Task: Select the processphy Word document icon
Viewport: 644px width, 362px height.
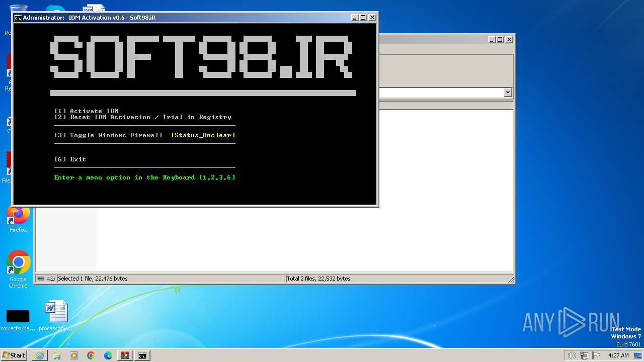Action: (56, 317)
